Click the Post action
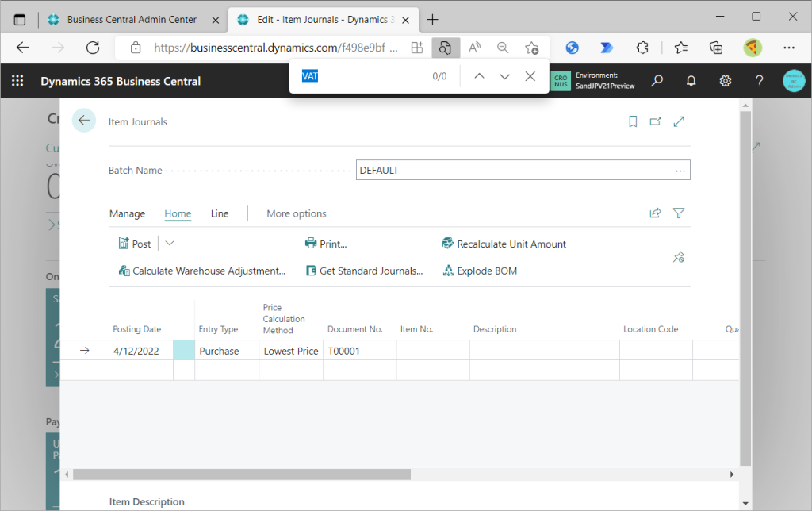Viewport: 812px width, 511px height. 135,244
